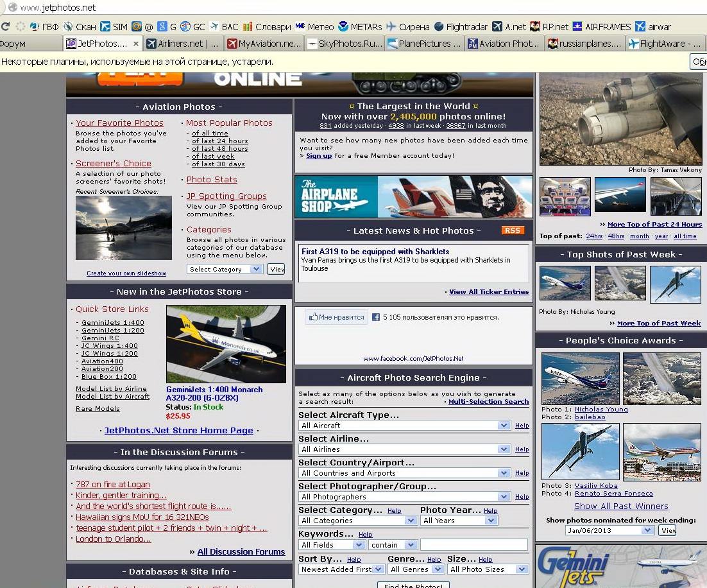This screenshot has height=588, width=707.
Task: Open the Сирена bookmark
Action: pos(408,26)
